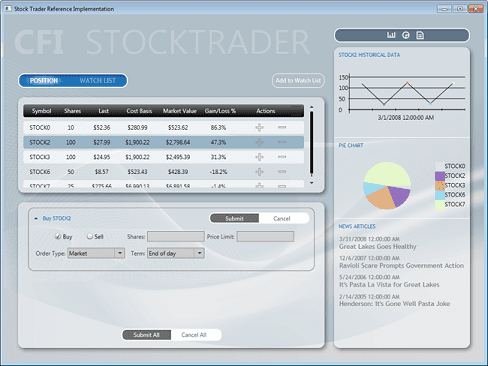Click the plus icon for STOCK2
The height and width of the screenshot is (366, 488).
pyautogui.click(x=259, y=142)
